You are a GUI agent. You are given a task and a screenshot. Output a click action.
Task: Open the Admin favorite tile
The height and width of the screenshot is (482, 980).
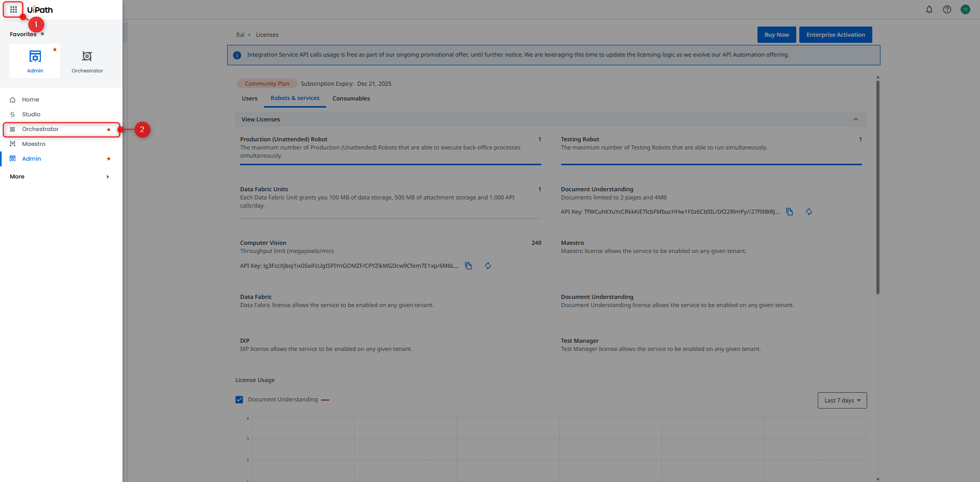click(x=35, y=61)
